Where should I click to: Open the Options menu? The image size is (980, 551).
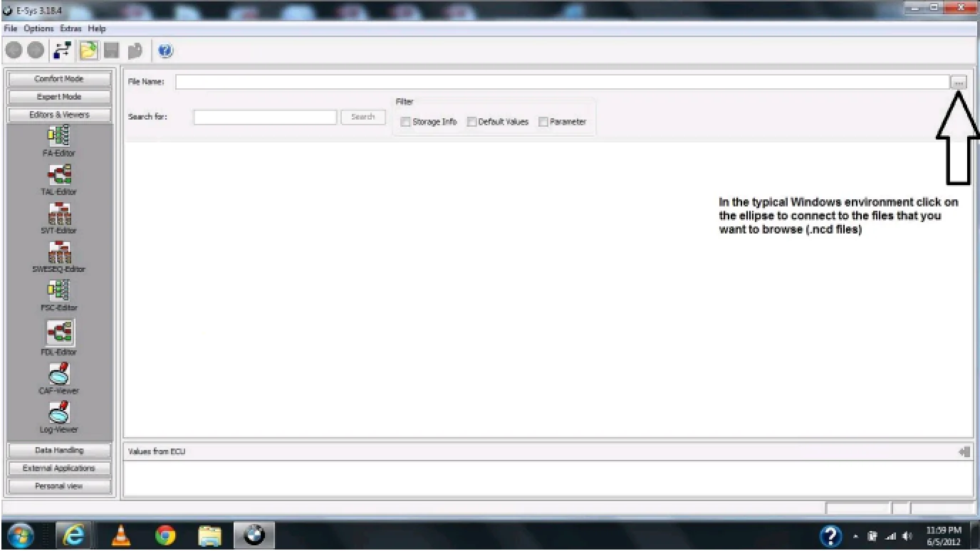38,28
